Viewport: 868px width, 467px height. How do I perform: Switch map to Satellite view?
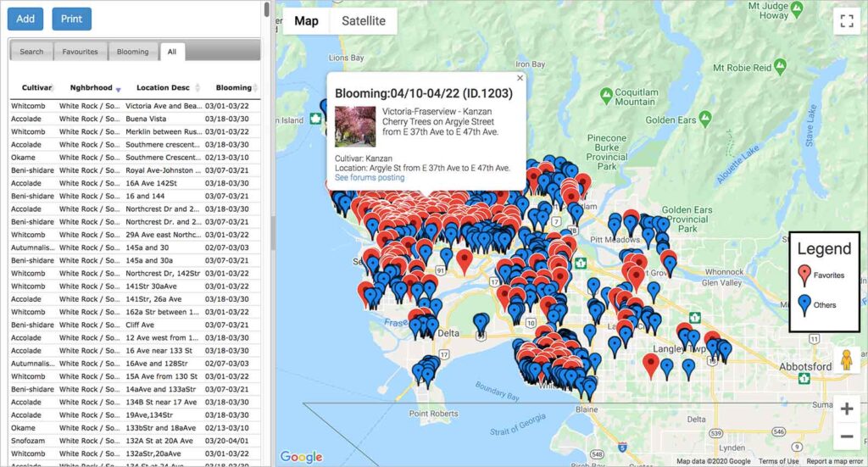coord(363,21)
